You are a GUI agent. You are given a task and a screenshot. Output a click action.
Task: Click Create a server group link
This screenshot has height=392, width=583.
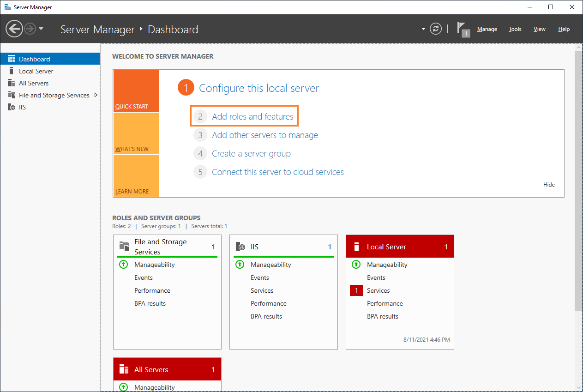pyautogui.click(x=251, y=154)
